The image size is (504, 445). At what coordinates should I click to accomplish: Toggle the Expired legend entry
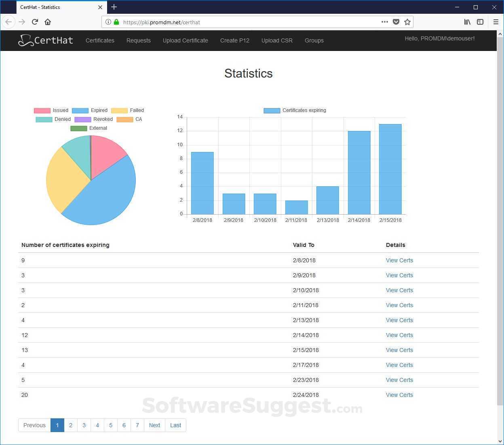[99, 110]
